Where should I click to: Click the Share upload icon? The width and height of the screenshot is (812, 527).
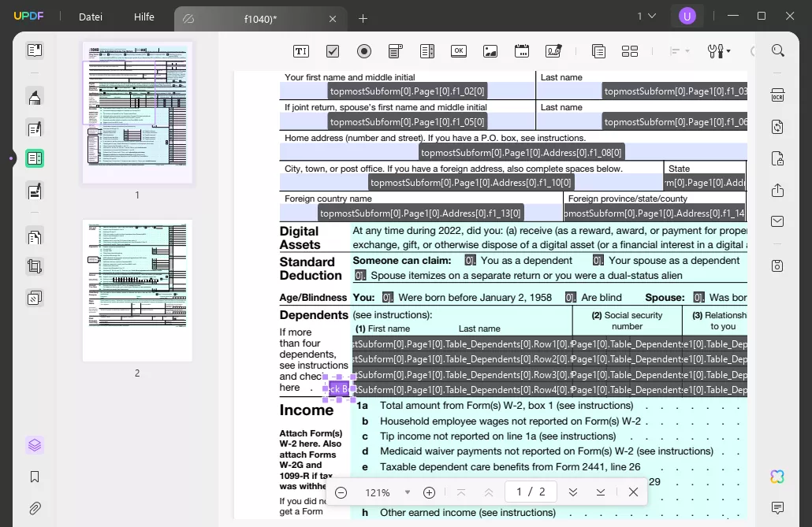[777, 190]
